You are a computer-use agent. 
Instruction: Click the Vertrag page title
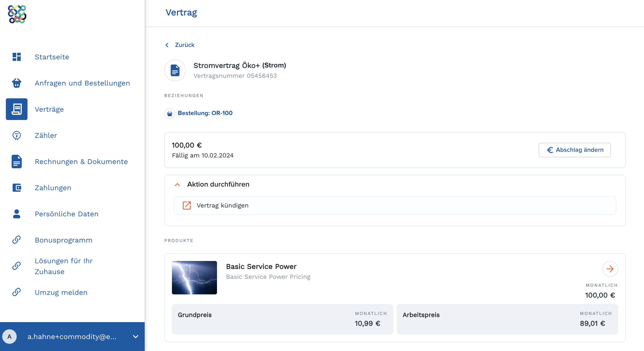point(181,12)
